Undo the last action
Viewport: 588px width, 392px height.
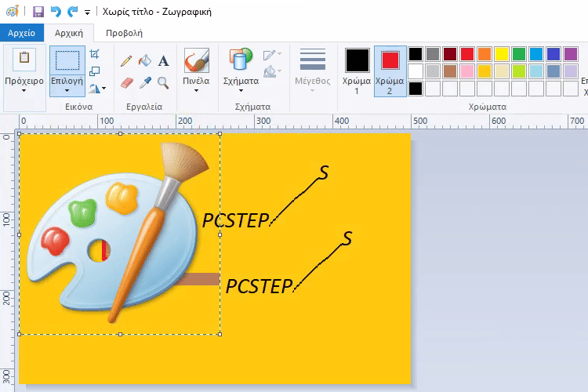[56, 12]
